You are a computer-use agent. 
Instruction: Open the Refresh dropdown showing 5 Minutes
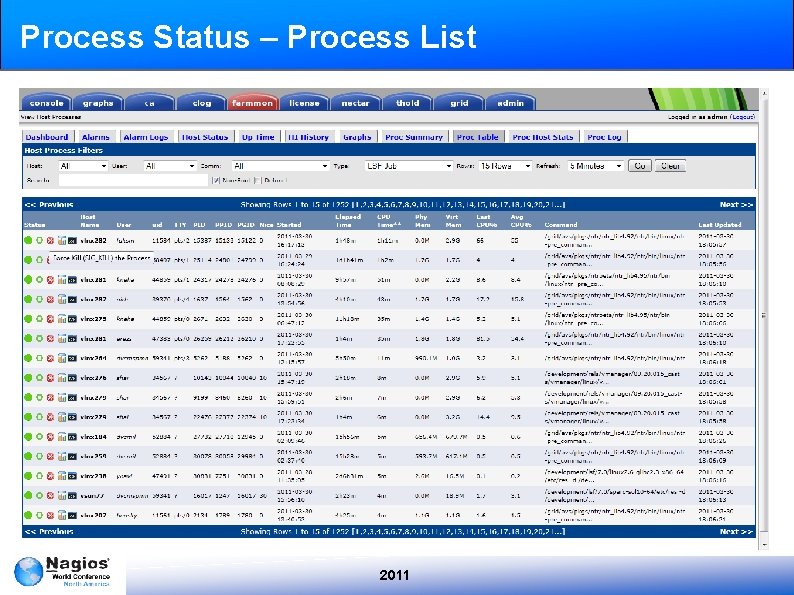[595, 166]
